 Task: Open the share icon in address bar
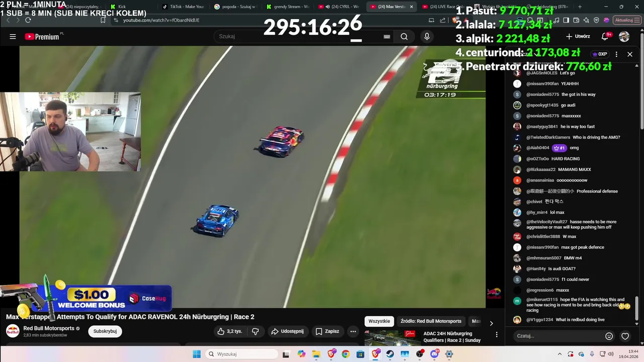(x=443, y=20)
